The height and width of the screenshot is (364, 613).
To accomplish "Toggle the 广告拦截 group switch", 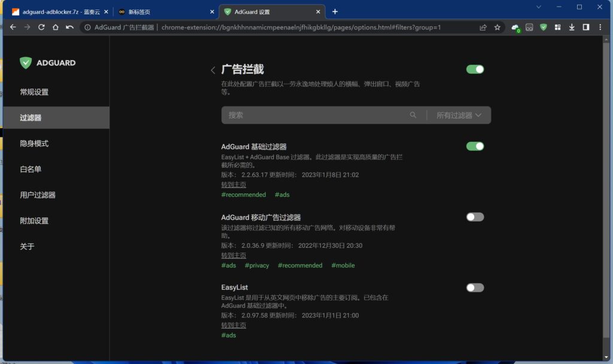I will pos(475,69).
